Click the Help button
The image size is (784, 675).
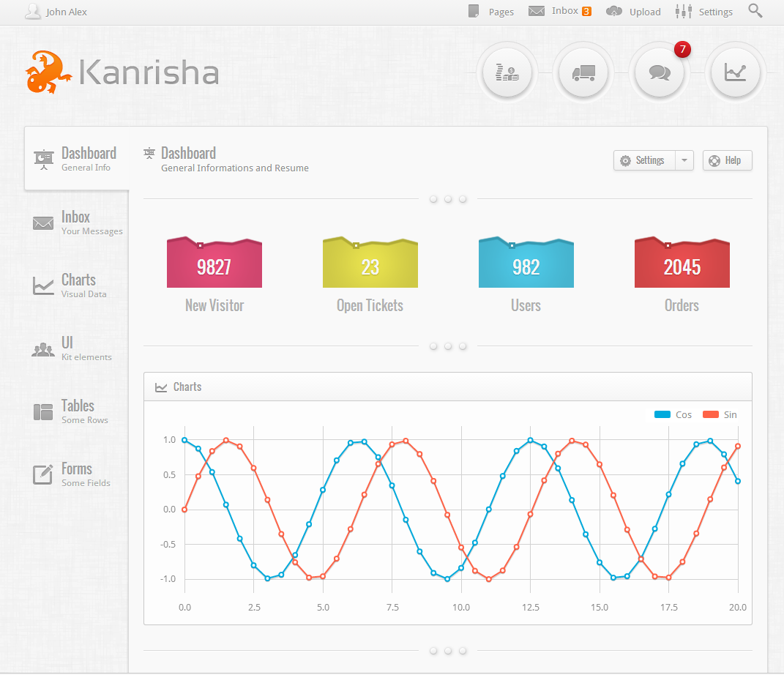click(x=728, y=160)
